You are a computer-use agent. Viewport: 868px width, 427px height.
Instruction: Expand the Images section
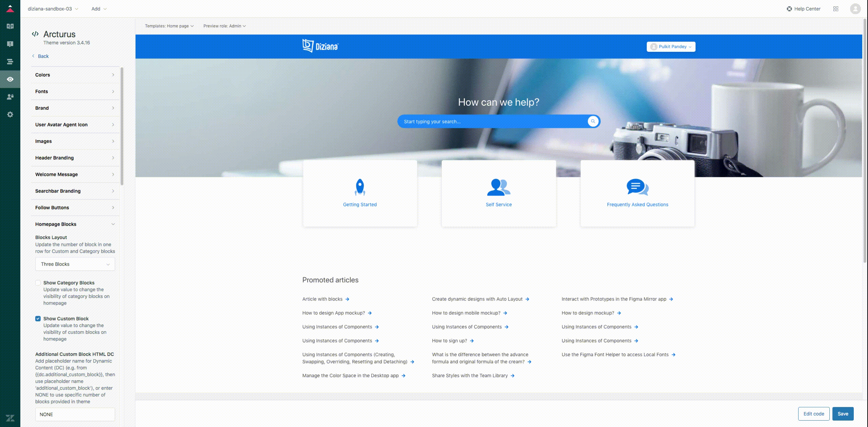pyautogui.click(x=75, y=141)
